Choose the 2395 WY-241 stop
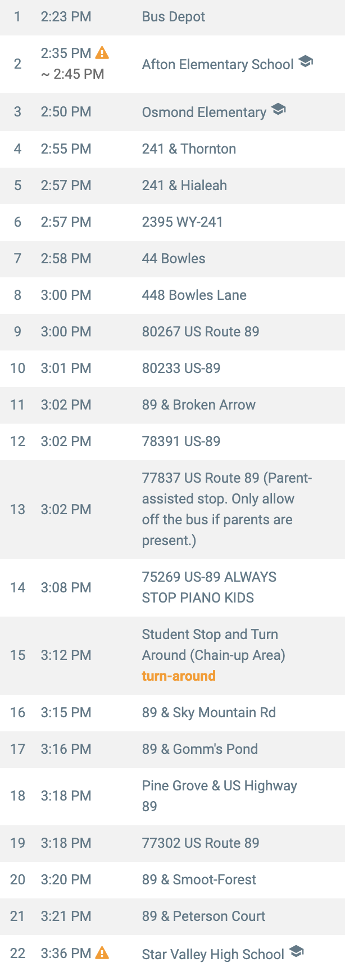This screenshot has width=345, height=980. click(x=182, y=222)
